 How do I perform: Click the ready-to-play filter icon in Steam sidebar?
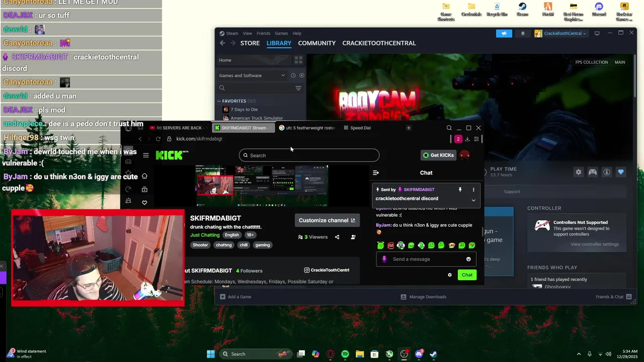302,75
